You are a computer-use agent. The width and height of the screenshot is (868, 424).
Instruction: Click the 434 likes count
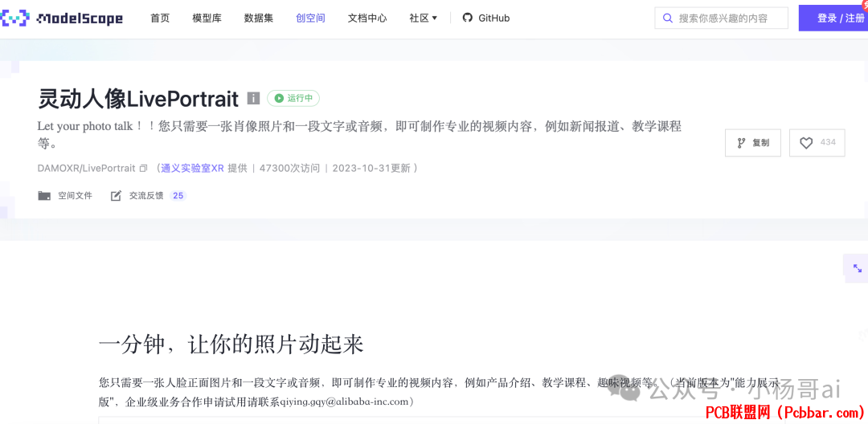point(828,143)
